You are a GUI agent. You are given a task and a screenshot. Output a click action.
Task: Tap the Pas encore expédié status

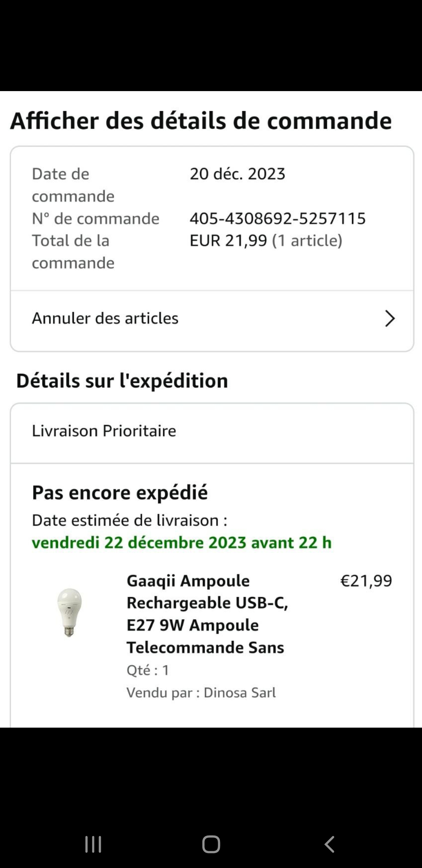(x=120, y=493)
